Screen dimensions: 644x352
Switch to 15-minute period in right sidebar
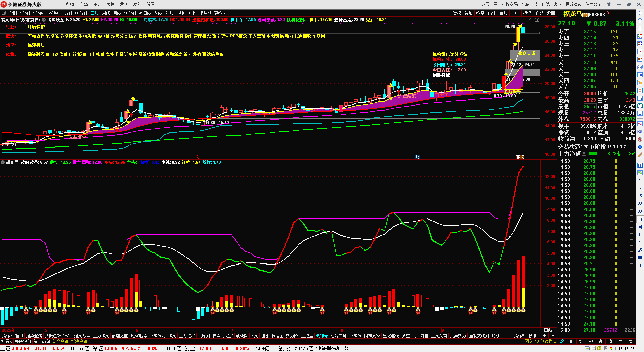pos(640,196)
